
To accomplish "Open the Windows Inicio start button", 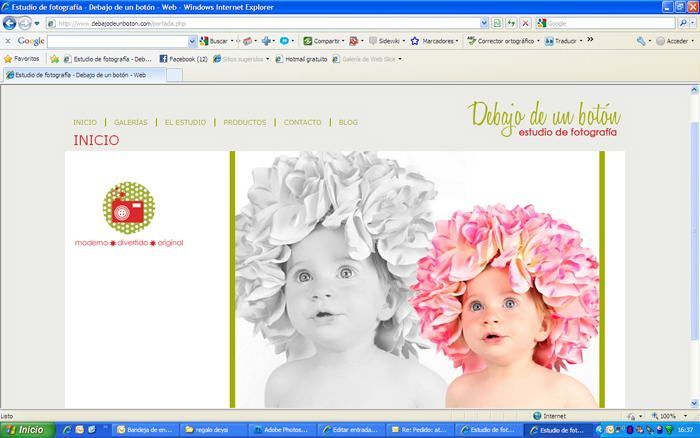I will pos(27,430).
